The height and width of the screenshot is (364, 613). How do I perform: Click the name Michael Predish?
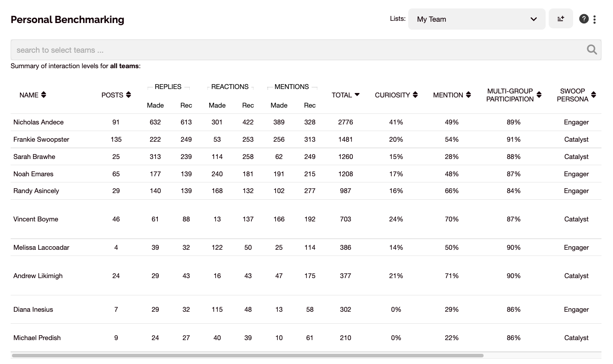[x=37, y=338]
